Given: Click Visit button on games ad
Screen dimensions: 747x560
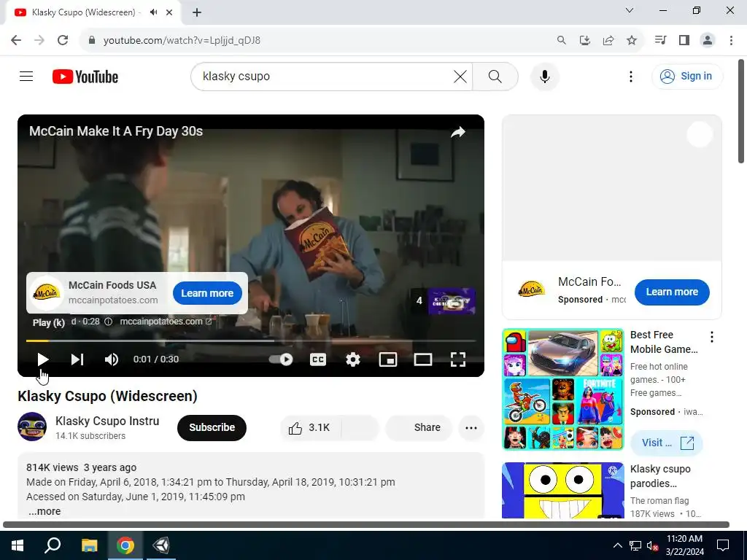Looking at the screenshot, I should 667,443.
